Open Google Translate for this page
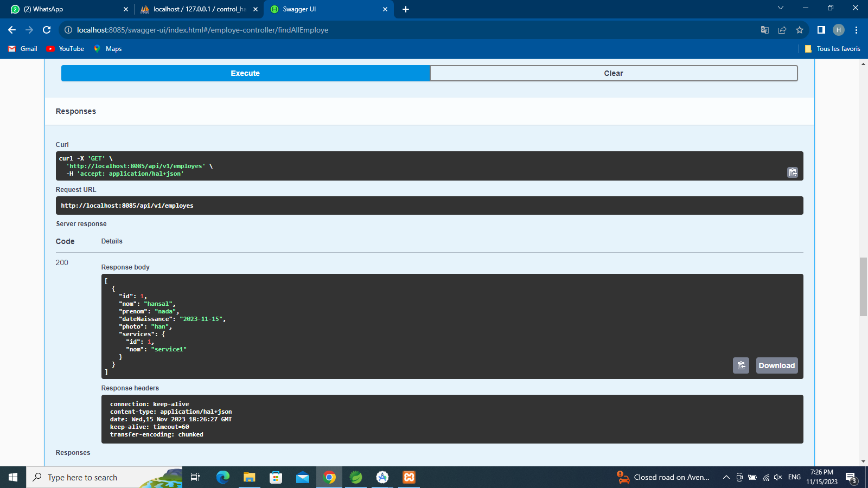The width and height of the screenshot is (868, 488). point(764,30)
